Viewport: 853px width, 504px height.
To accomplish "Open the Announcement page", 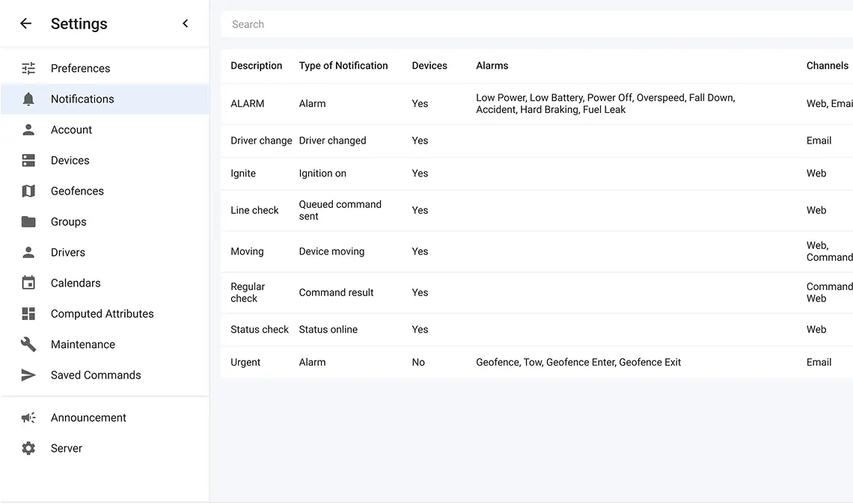I will coord(105,417).
